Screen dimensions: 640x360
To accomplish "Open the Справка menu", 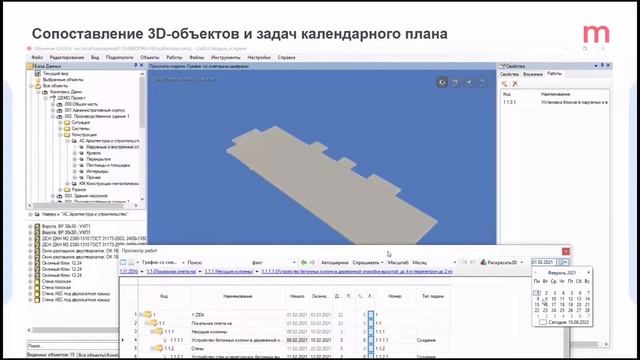I will pyautogui.click(x=287, y=58).
